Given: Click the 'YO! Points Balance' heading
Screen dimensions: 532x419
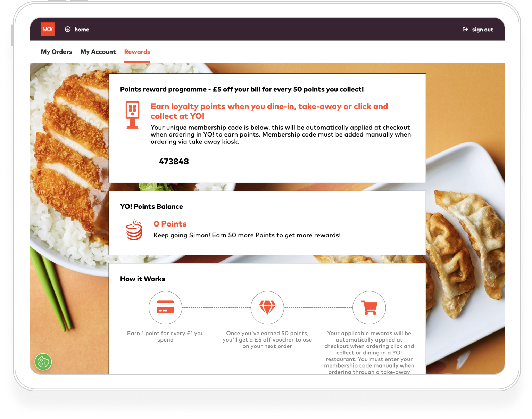Looking at the screenshot, I should pos(151,207).
